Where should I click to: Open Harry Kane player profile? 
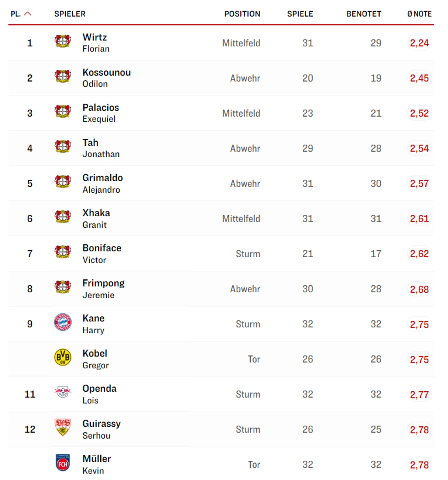click(94, 324)
